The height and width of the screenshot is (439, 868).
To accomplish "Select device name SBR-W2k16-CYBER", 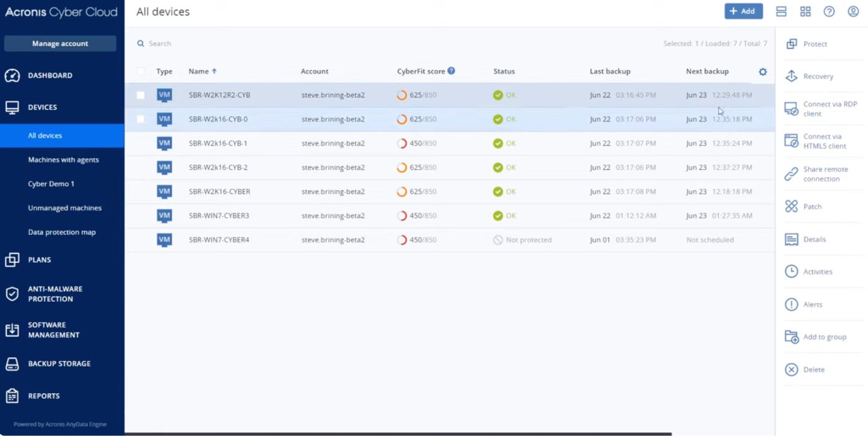I will (x=219, y=192).
